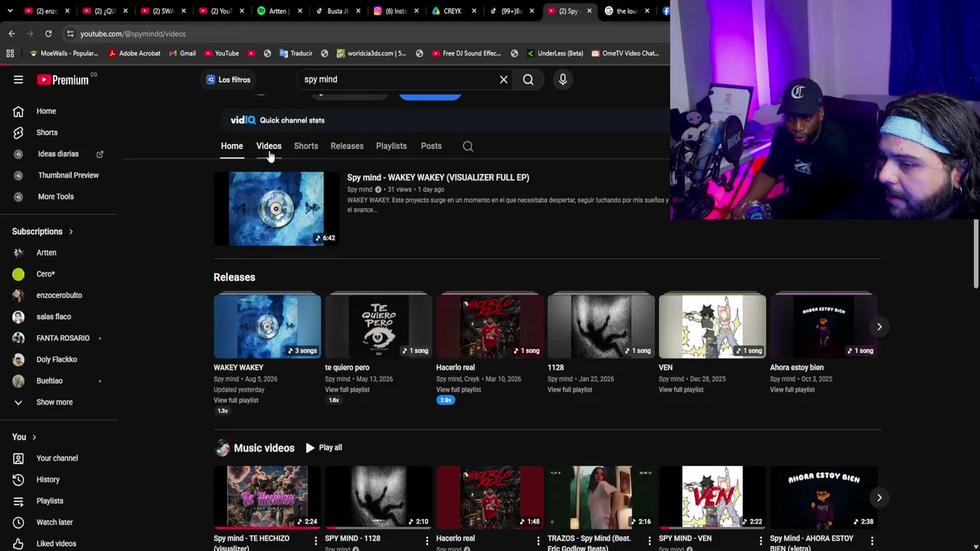Image resolution: width=980 pixels, height=551 pixels.
Task: Switch to the channel Videos tab
Action: (269, 146)
